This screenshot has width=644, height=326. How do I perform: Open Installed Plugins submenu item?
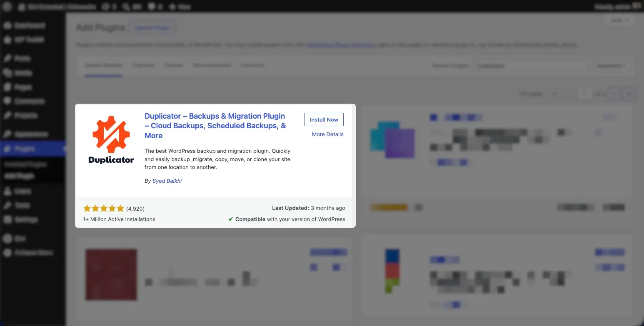(x=25, y=165)
